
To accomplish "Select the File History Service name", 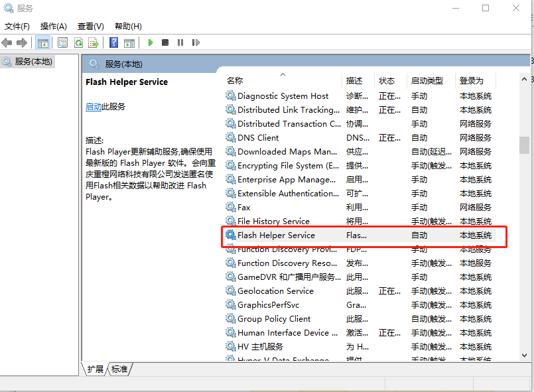I will pyautogui.click(x=273, y=222).
